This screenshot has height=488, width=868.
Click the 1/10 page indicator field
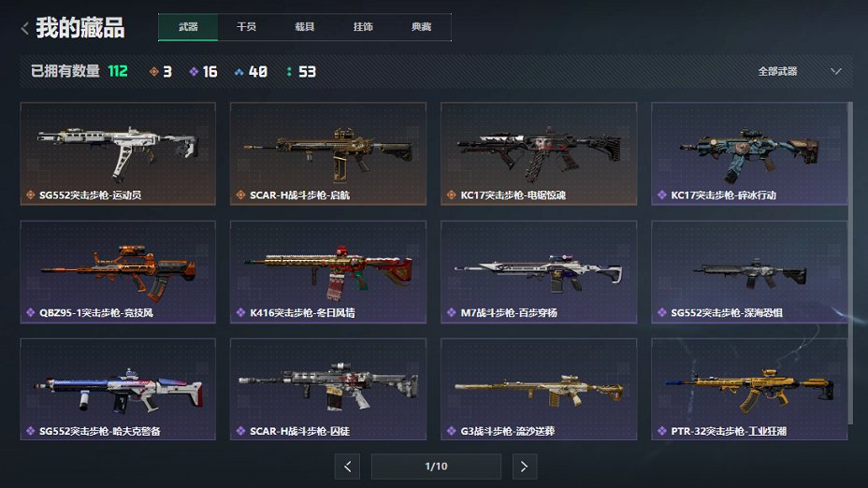point(436,466)
